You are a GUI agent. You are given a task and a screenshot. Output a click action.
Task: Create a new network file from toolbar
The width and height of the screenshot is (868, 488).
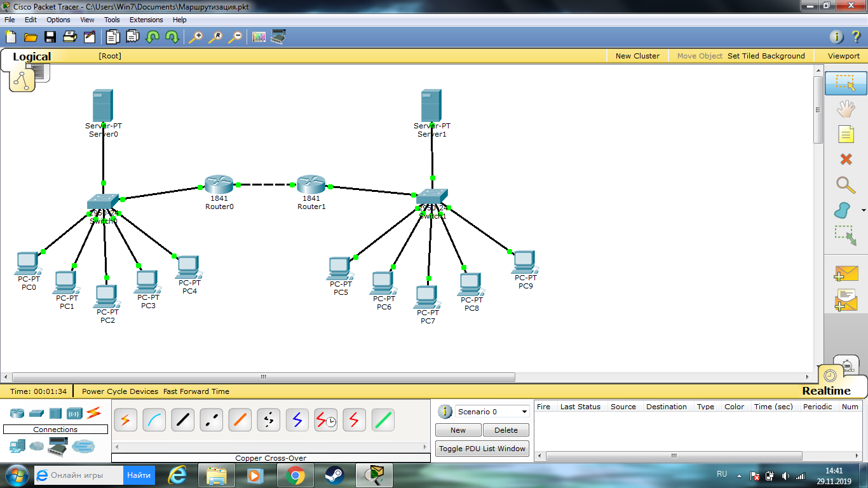10,37
